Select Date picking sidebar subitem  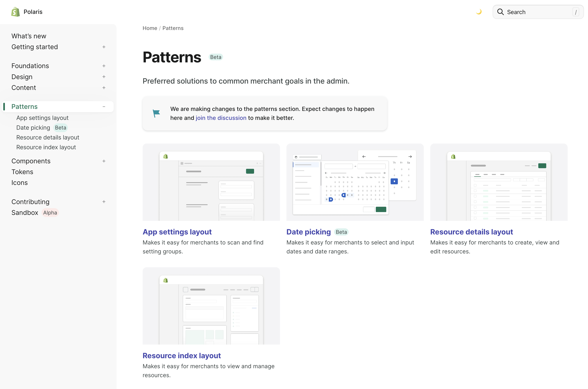[33, 127]
